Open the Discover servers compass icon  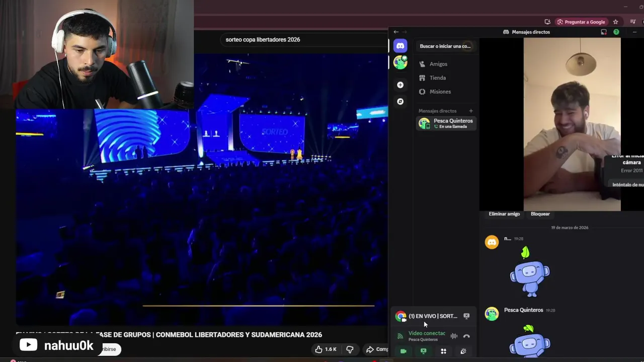pyautogui.click(x=400, y=102)
